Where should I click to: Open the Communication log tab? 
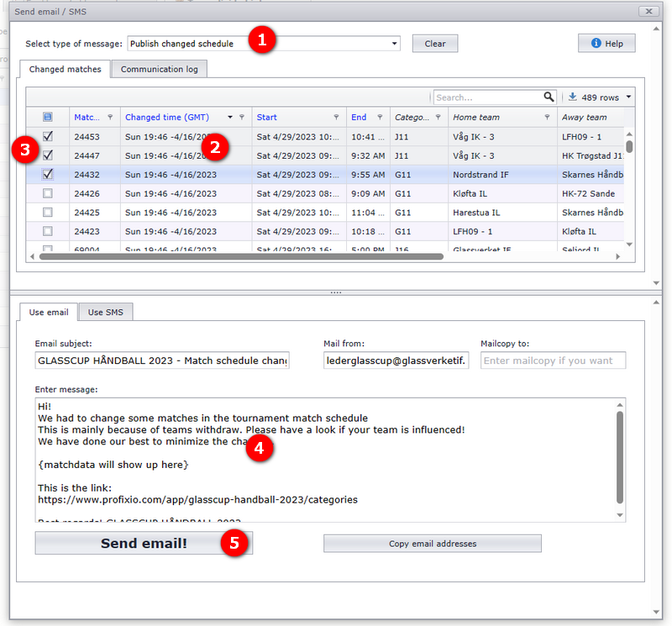[x=160, y=69]
